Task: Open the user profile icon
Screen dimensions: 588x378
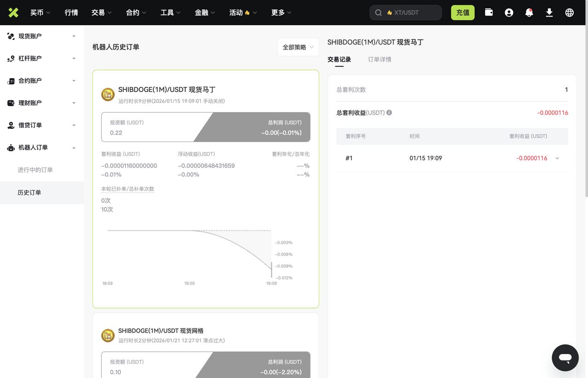Action: [x=509, y=12]
